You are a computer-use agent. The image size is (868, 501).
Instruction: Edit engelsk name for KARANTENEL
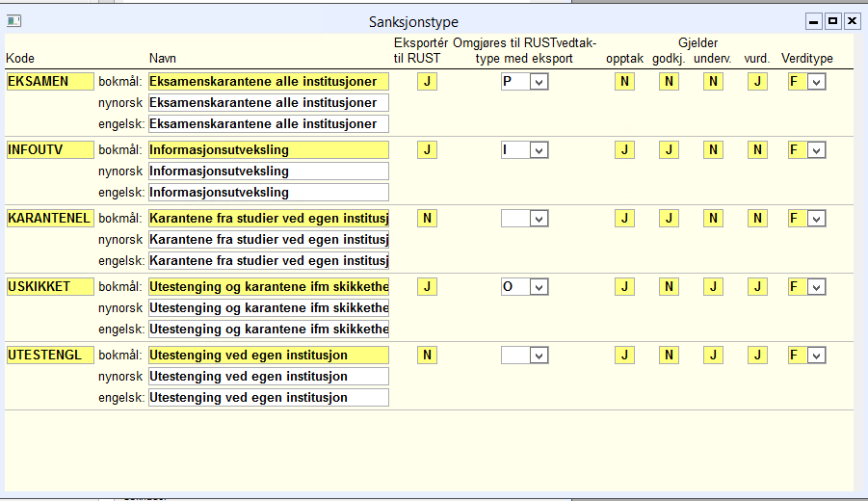click(269, 261)
